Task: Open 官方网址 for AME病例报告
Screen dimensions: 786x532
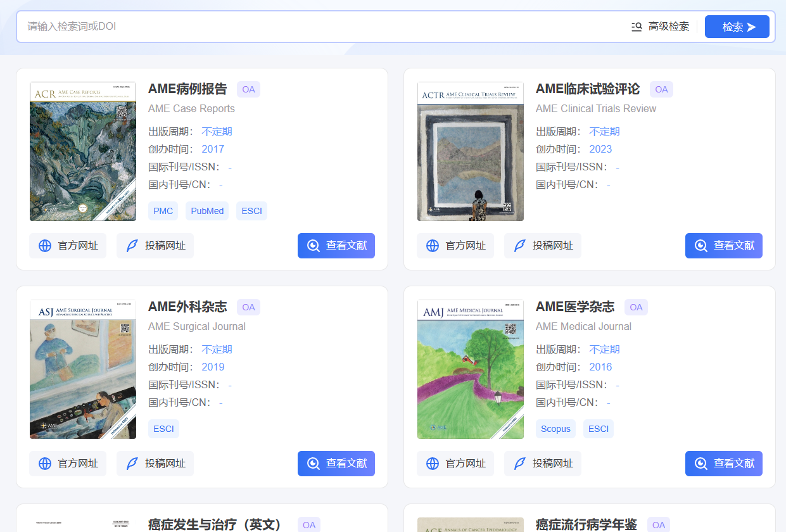Action: point(68,246)
